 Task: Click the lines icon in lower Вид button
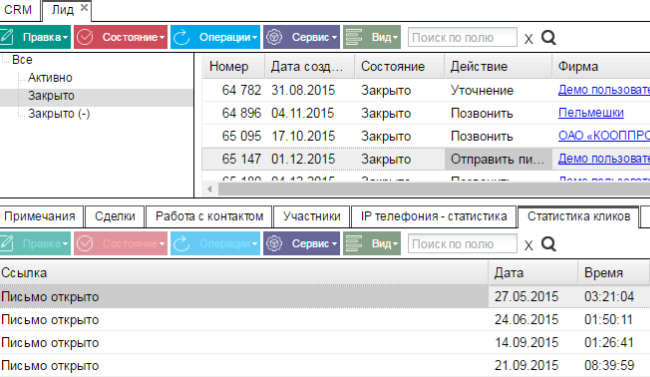tap(354, 243)
